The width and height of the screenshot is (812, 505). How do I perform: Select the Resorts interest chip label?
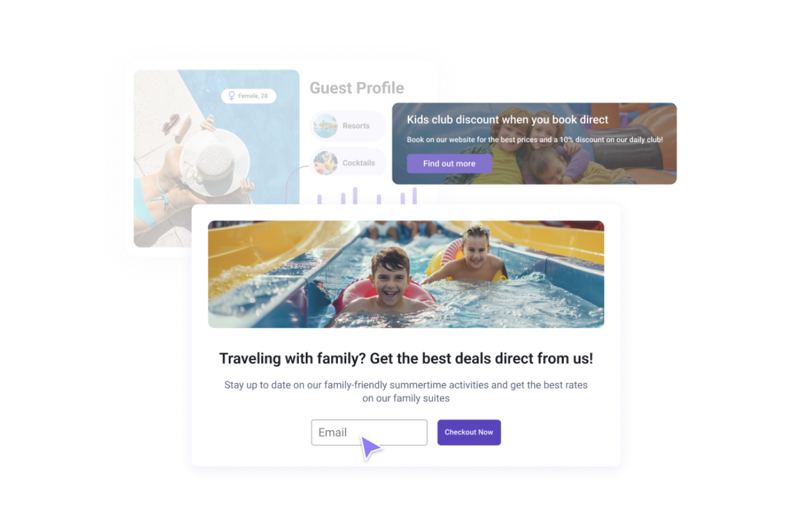click(x=356, y=126)
